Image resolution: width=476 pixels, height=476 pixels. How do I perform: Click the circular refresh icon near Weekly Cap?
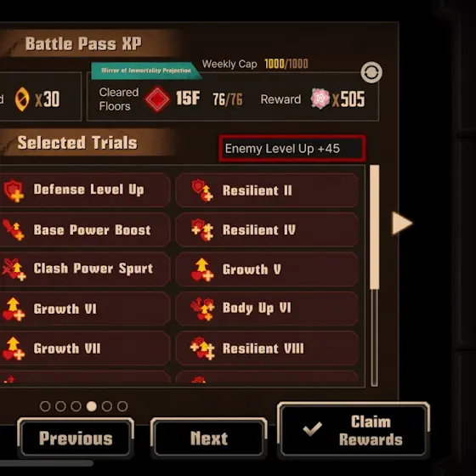coord(371,72)
